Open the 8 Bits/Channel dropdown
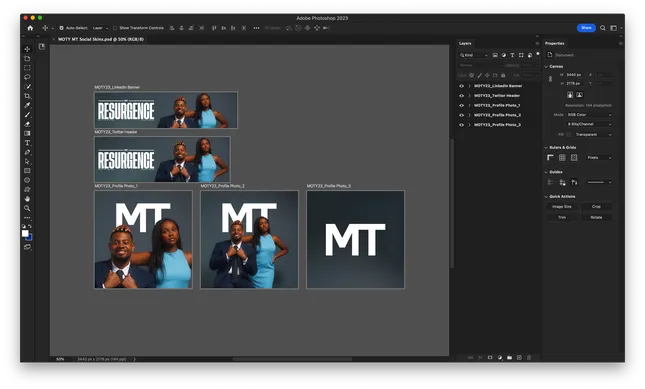The width and height of the screenshot is (645, 389). 589,124
